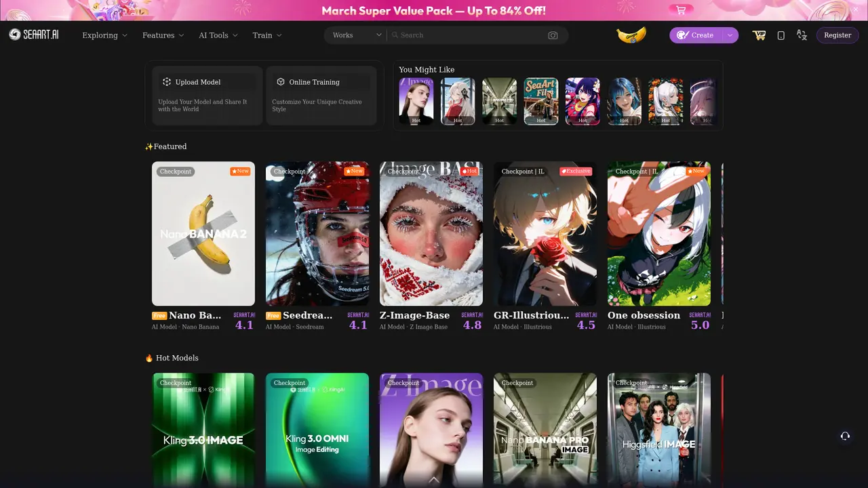Click the 4.8 rating on Z-Image-Base
This screenshot has width=868, height=488.
[x=472, y=325]
